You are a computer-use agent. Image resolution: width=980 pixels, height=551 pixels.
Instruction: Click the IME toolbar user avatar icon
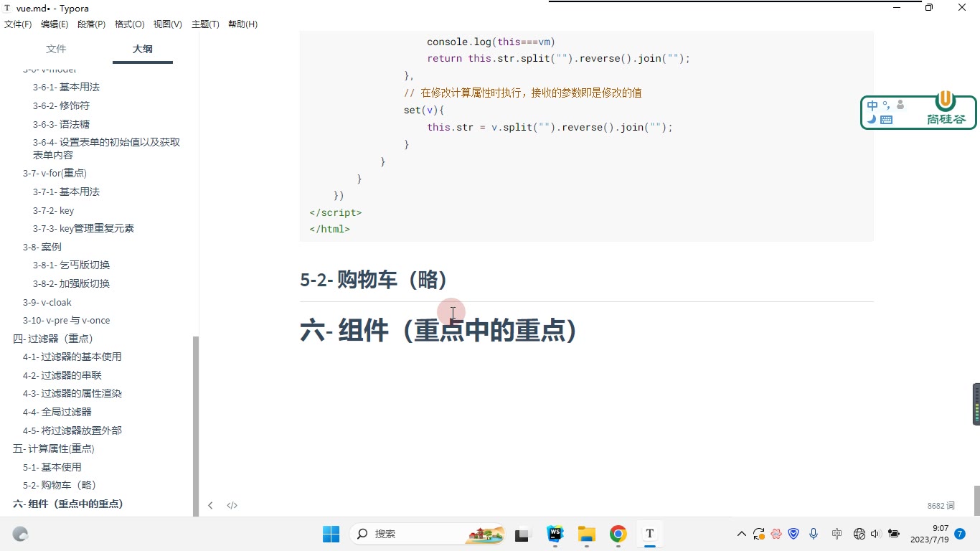pyautogui.click(x=900, y=105)
